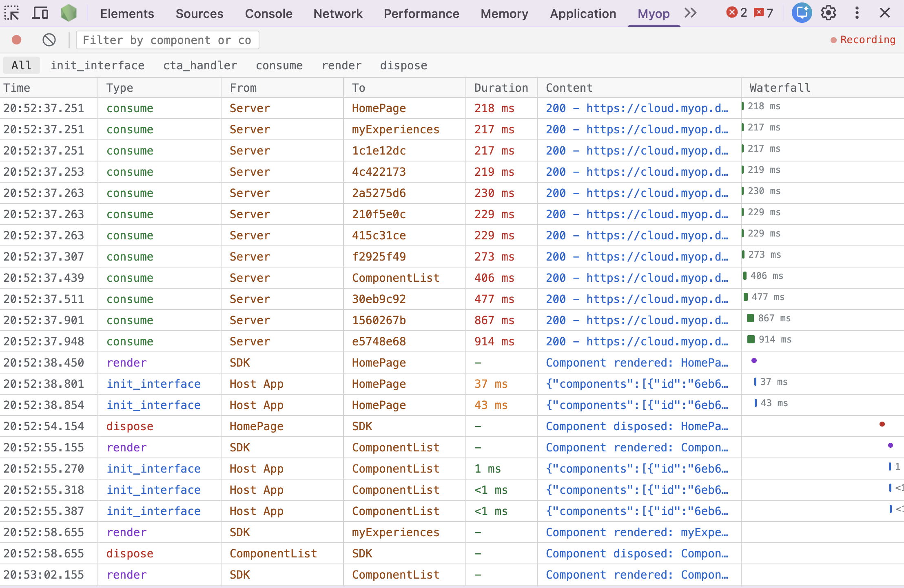Toggle the Recording status indicator
904x588 pixels.
point(862,40)
